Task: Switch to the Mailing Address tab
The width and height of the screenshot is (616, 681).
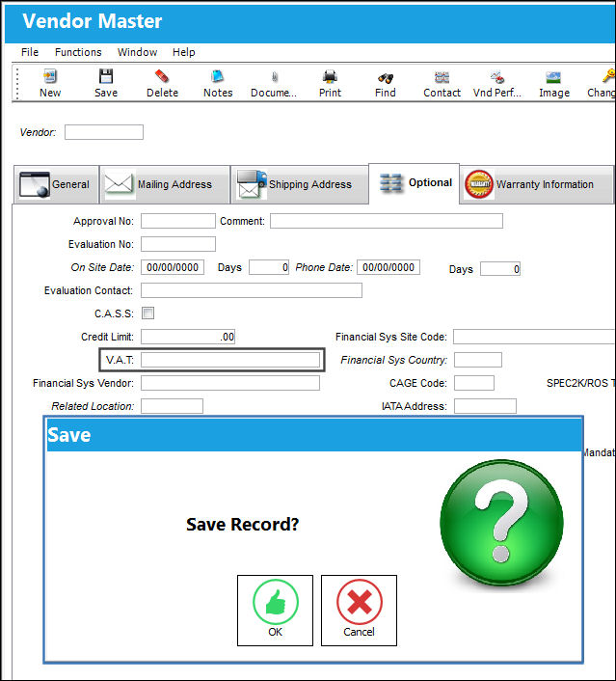Action: click(165, 184)
